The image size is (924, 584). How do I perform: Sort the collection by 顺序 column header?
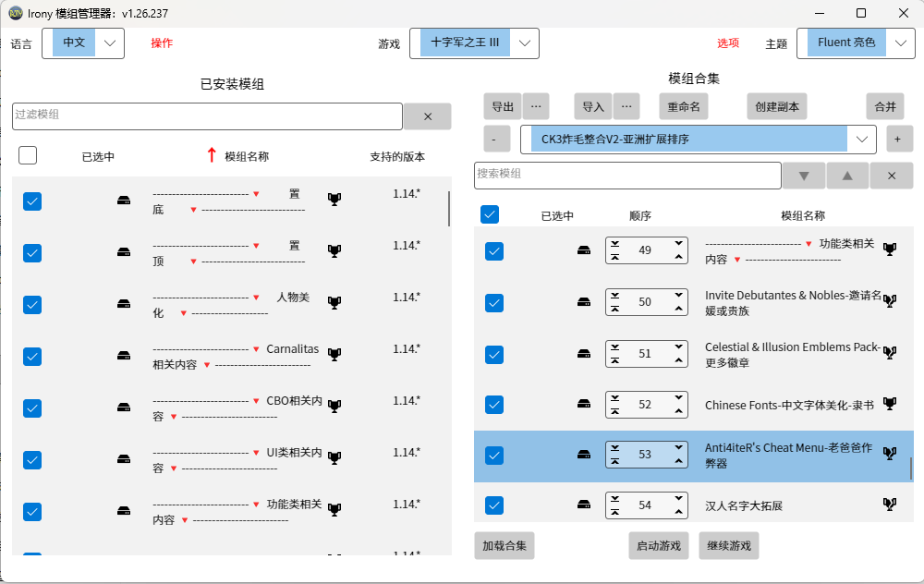tap(640, 215)
